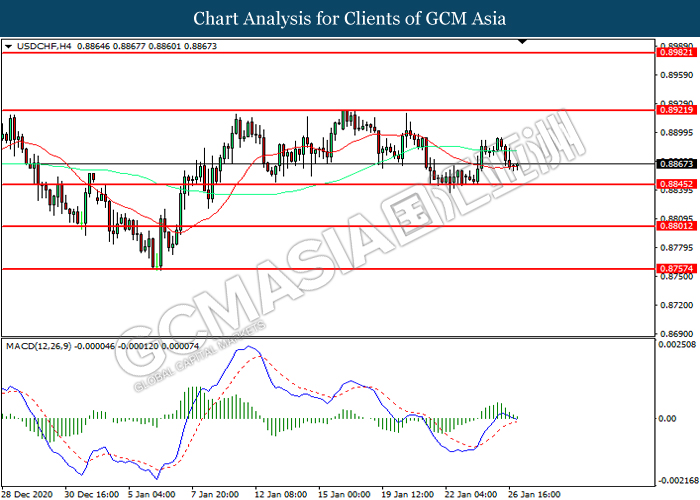The image size is (700, 500).
Task: Click the MACD(12,26,9) indicator label
Action: pyautogui.click(x=38, y=346)
